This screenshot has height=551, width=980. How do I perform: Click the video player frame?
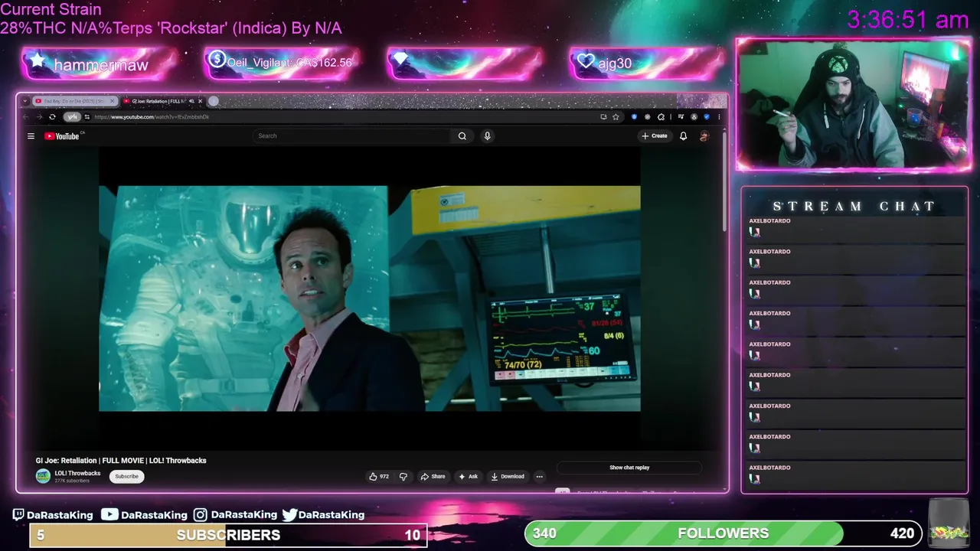point(370,298)
